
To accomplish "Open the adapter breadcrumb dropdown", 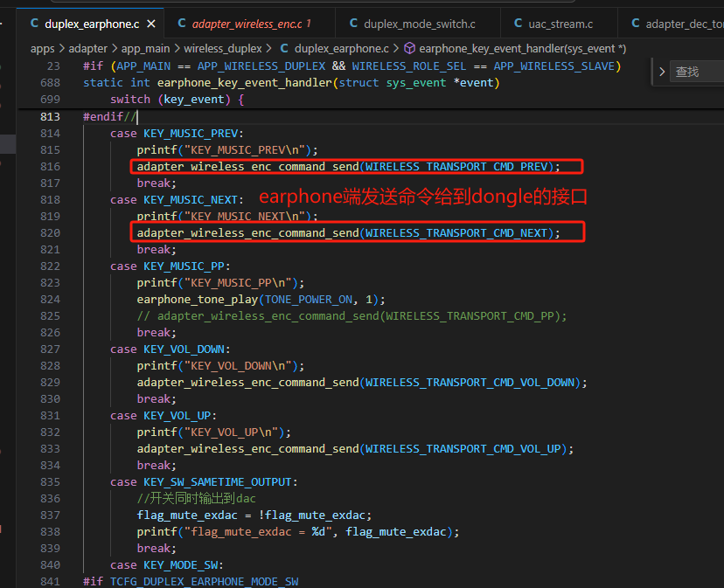I will tap(87, 48).
